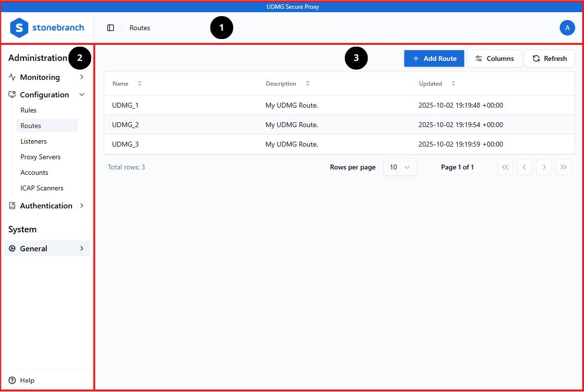Switch to Proxy Servers in the sidebar
The width and height of the screenshot is (584, 392).
click(x=40, y=157)
